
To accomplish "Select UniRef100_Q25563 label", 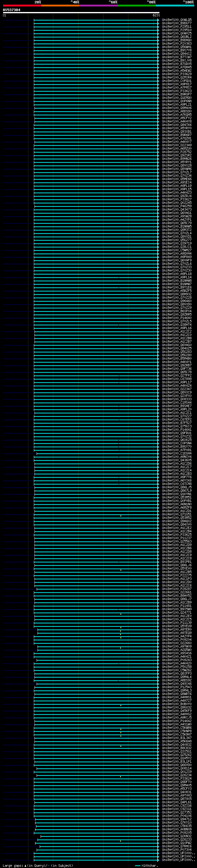I will click(x=177, y=542).
